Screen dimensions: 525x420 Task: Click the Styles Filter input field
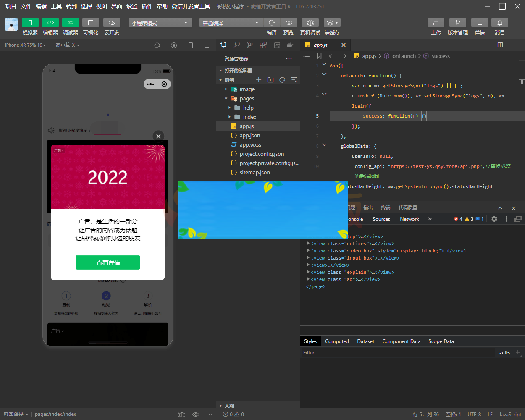pyautogui.click(x=397, y=353)
